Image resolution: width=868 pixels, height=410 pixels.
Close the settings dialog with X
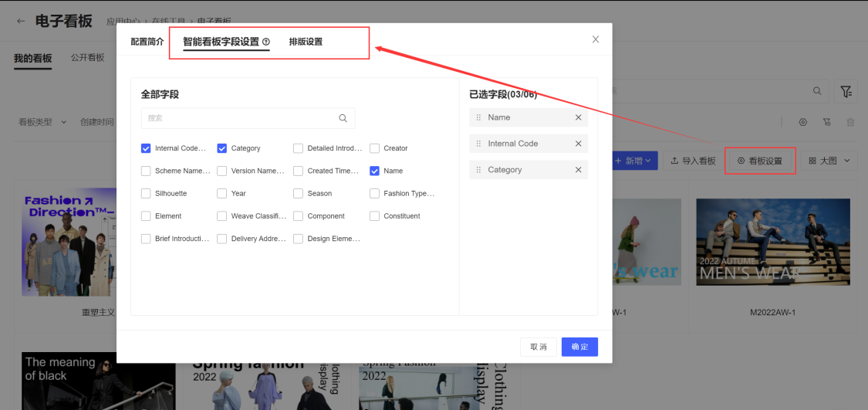[x=595, y=39]
